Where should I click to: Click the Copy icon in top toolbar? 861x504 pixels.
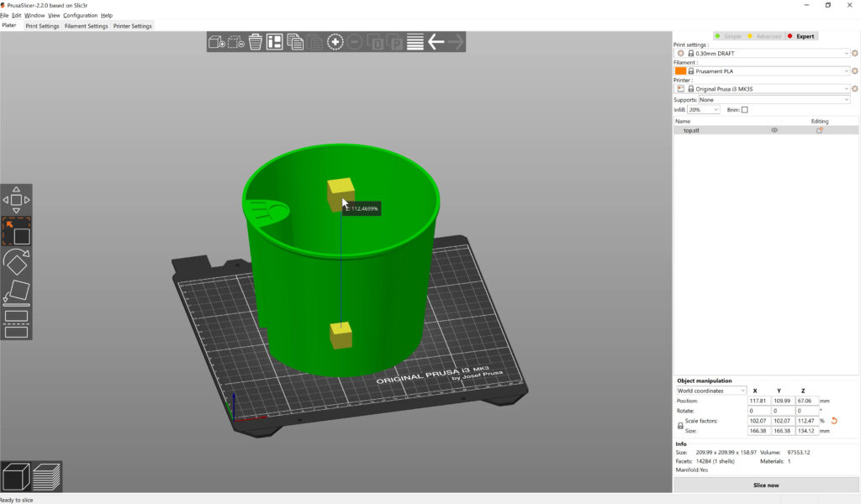click(295, 42)
